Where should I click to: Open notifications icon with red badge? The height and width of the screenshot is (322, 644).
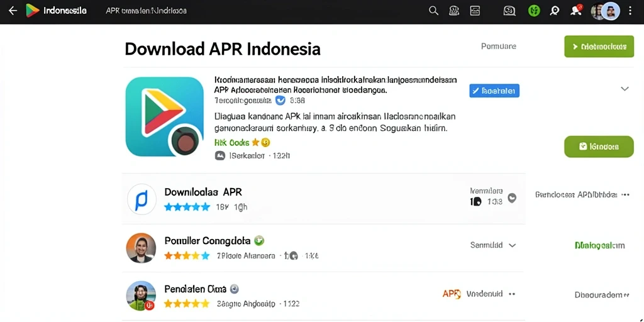coord(577,10)
